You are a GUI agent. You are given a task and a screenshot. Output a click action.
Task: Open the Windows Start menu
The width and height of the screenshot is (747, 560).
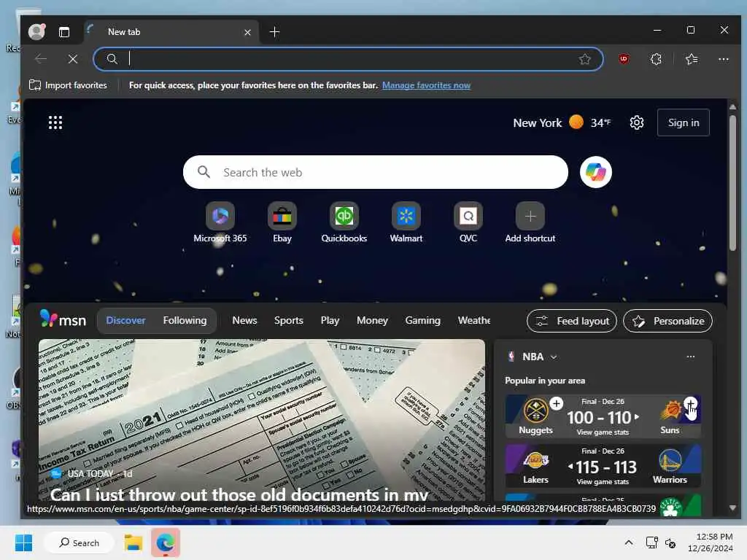[23, 542]
